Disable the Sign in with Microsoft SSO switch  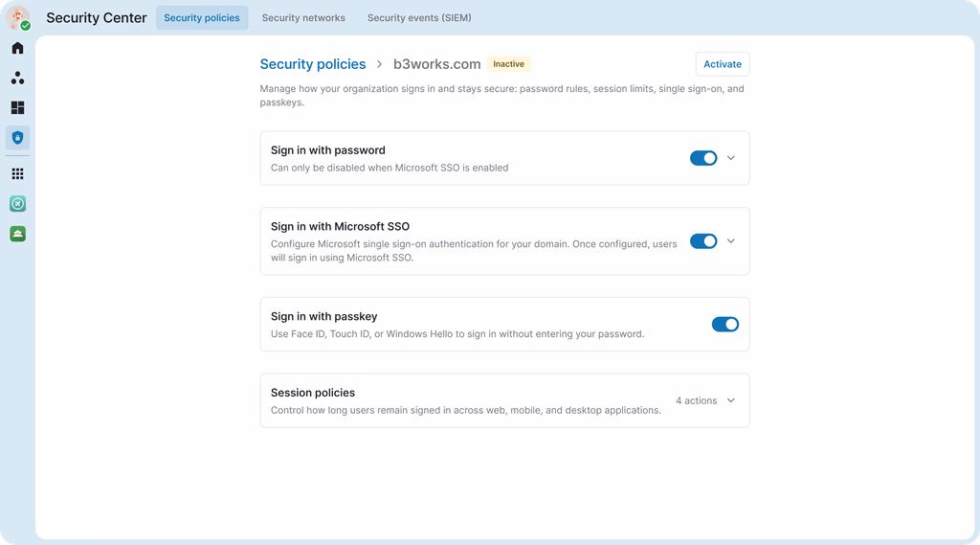click(703, 241)
